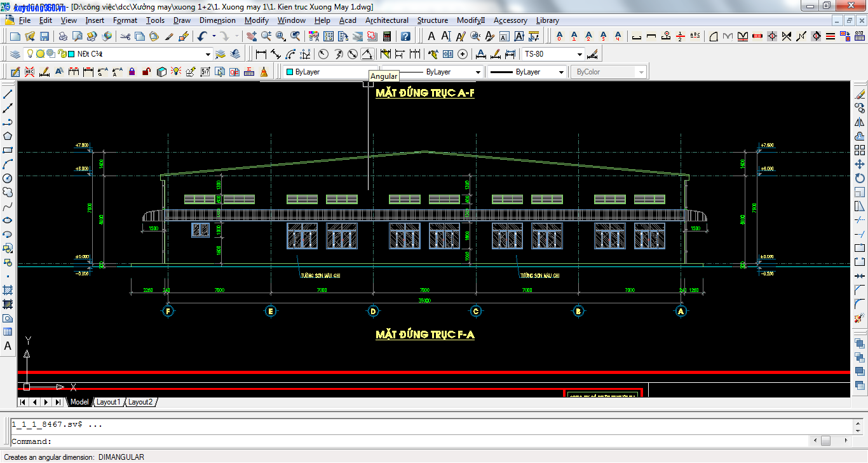Activate Pan realtime hand tool
868x463 pixels.
[x=251, y=37]
